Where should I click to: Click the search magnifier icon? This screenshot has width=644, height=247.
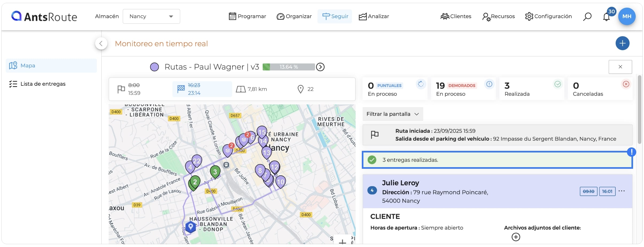pos(587,17)
